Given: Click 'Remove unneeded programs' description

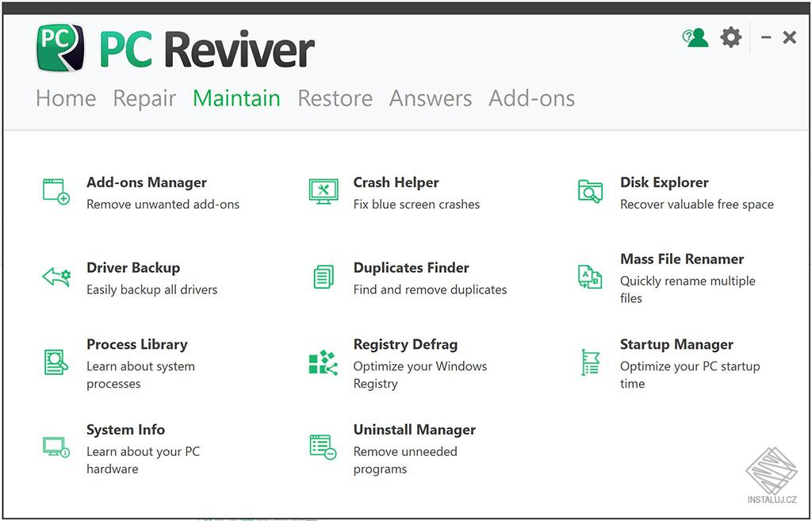Looking at the screenshot, I should (x=405, y=460).
